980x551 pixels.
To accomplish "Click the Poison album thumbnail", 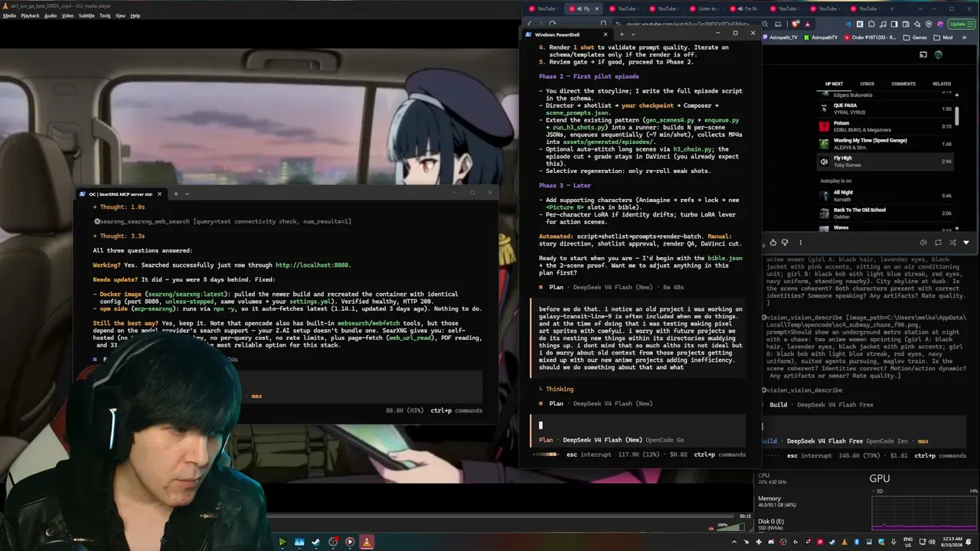I will tap(824, 126).
